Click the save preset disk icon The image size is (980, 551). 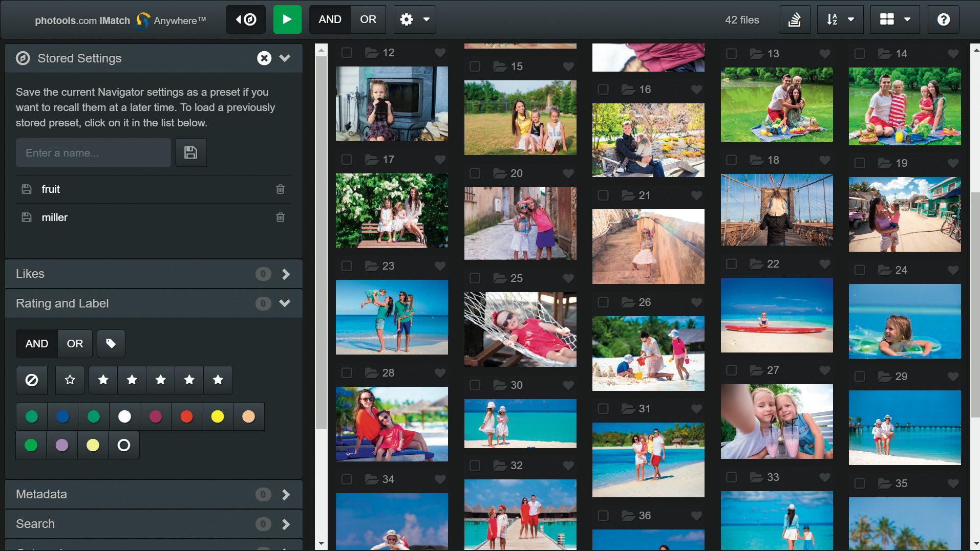[190, 152]
